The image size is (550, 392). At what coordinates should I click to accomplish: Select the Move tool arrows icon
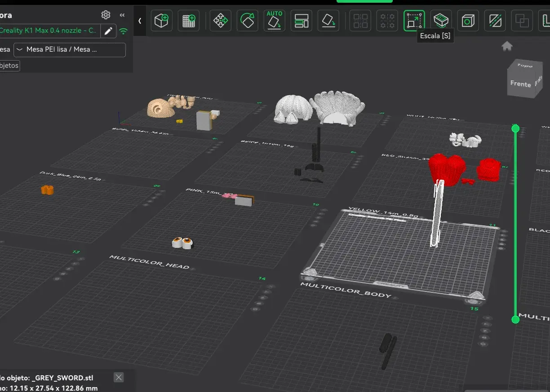pos(221,21)
